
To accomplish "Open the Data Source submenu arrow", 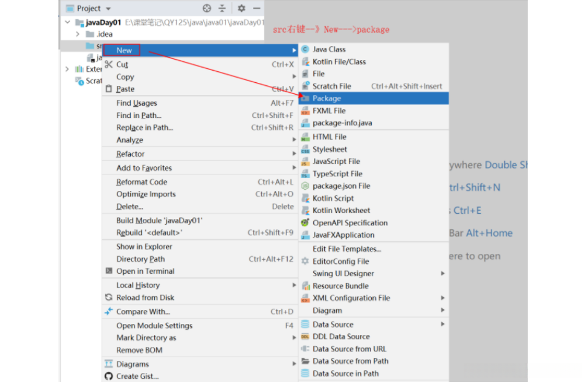I will 442,324.
